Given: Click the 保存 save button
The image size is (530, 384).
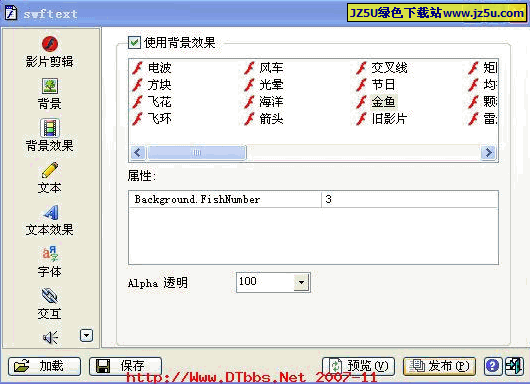Looking at the screenshot, I should [125, 366].
